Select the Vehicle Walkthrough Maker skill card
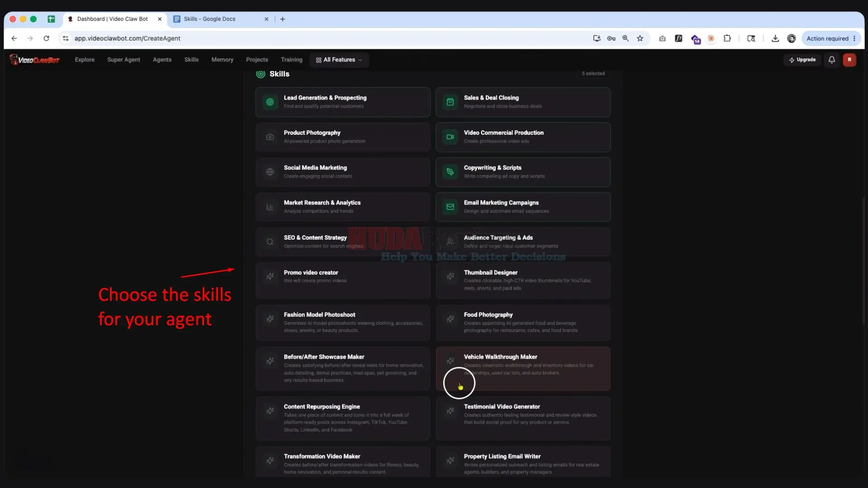 (x=523, y=369)
